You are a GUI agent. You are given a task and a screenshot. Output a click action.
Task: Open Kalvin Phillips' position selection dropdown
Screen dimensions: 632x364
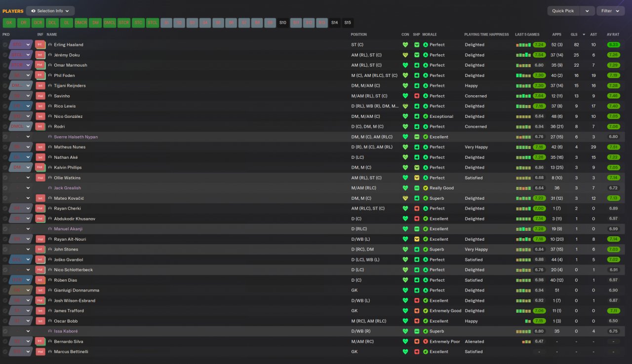pyautogui.click(x=28, y=168)
